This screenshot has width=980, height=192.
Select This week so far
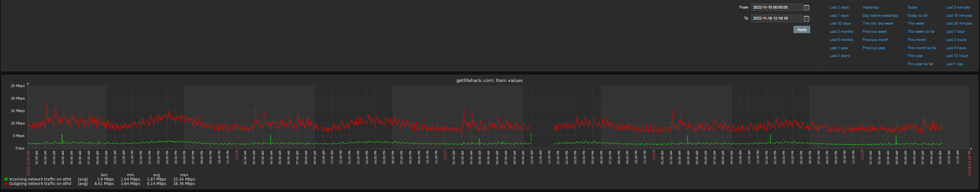pos(921,32)
